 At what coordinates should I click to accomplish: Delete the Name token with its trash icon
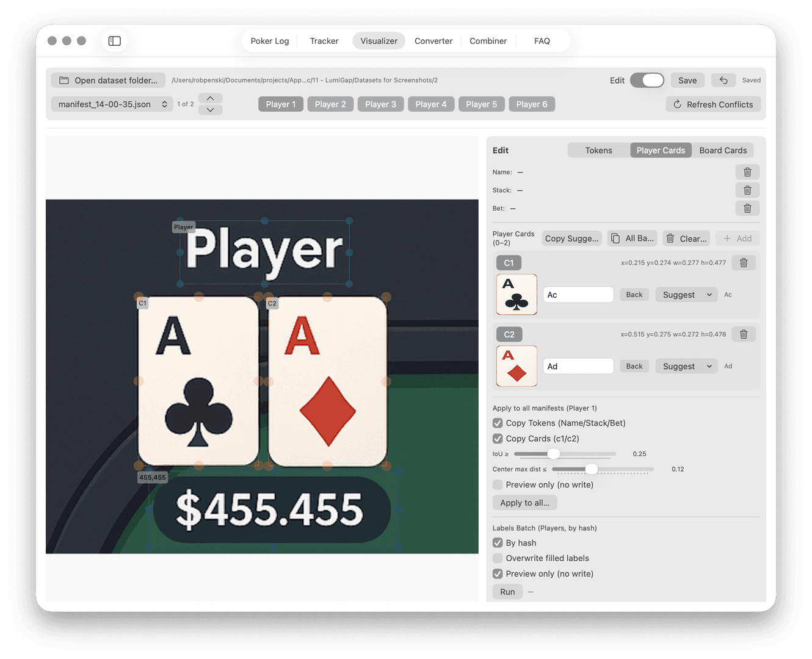click(x=747, y=172)
